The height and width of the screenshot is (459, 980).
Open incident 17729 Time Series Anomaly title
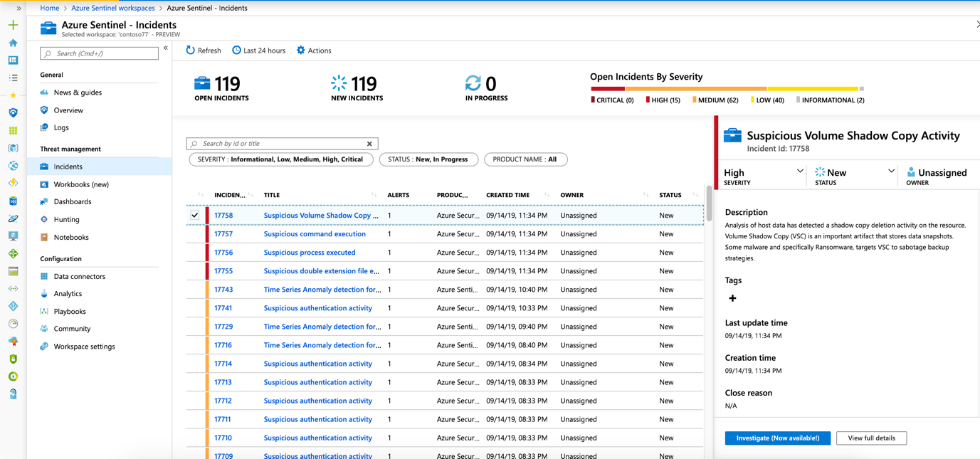tap(322, 327)
